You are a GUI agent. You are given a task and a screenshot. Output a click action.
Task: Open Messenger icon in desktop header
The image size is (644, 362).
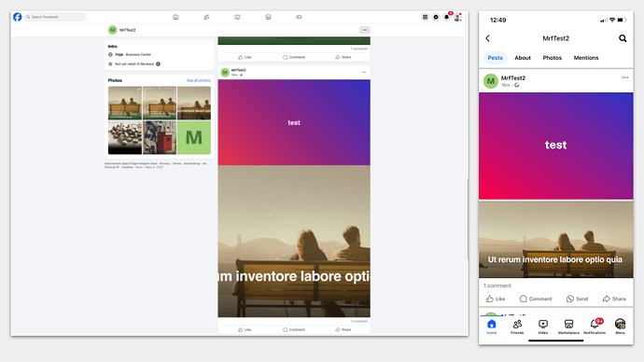click(x=436, y=17)
